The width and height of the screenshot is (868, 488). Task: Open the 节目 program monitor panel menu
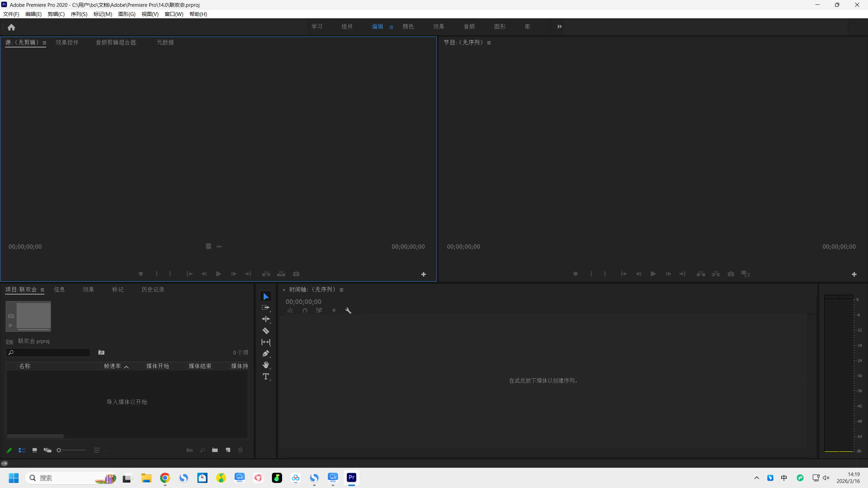point(489,43)
